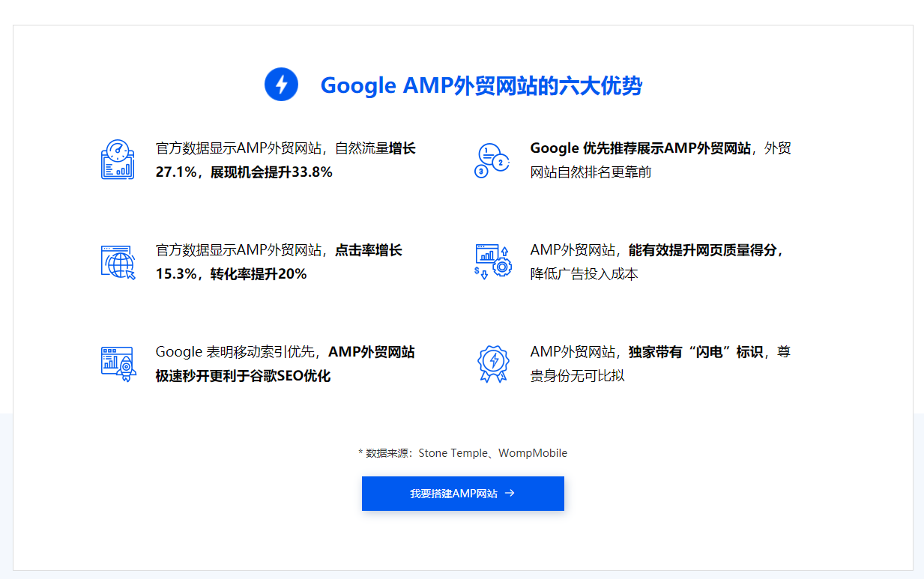
Task: Click the numbered ranking circles icon
Action: click(x=492, y=159)
